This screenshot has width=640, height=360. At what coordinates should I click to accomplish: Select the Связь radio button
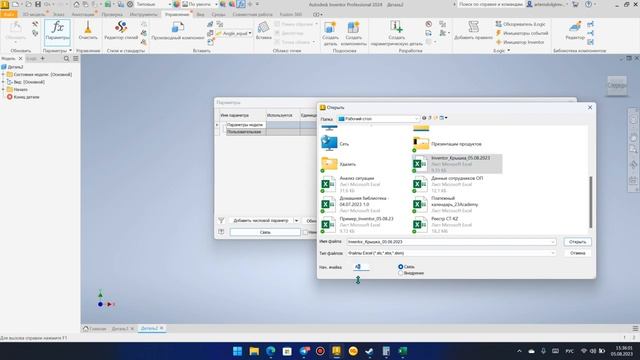pos(400,267)
